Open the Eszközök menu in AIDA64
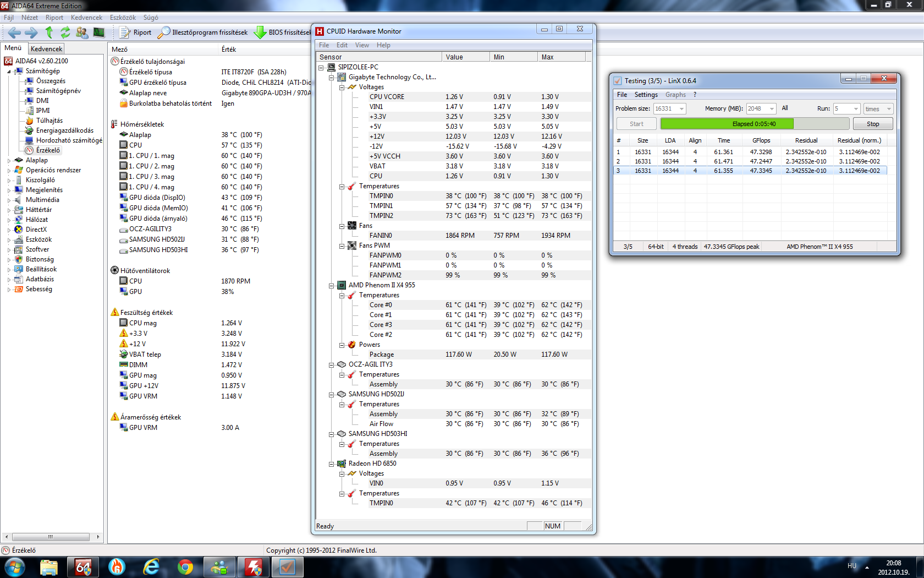Viewport: 924px width, 578px height. point(123,18)
